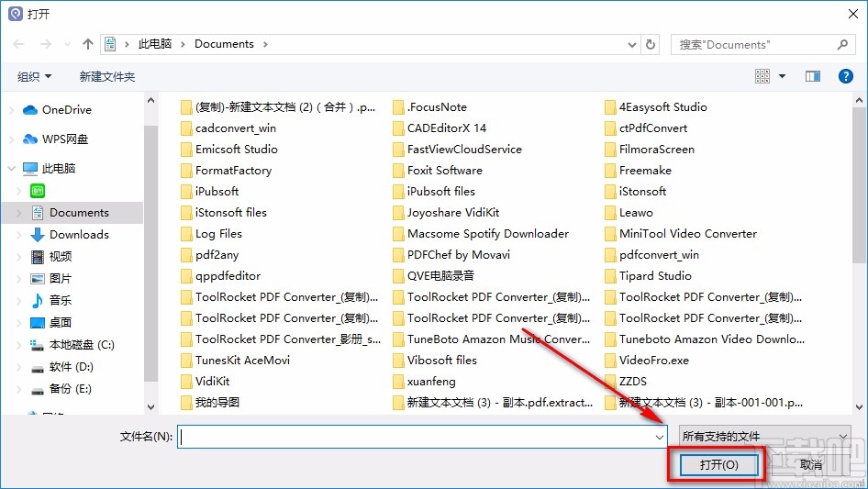
Task: Select the cadconvert_win folder
Action: [228, 128]
